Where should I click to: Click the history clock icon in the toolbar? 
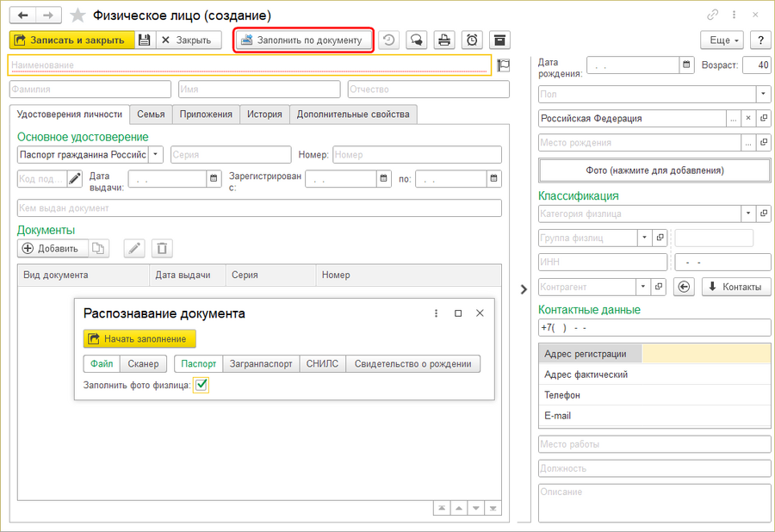(388, 40)
